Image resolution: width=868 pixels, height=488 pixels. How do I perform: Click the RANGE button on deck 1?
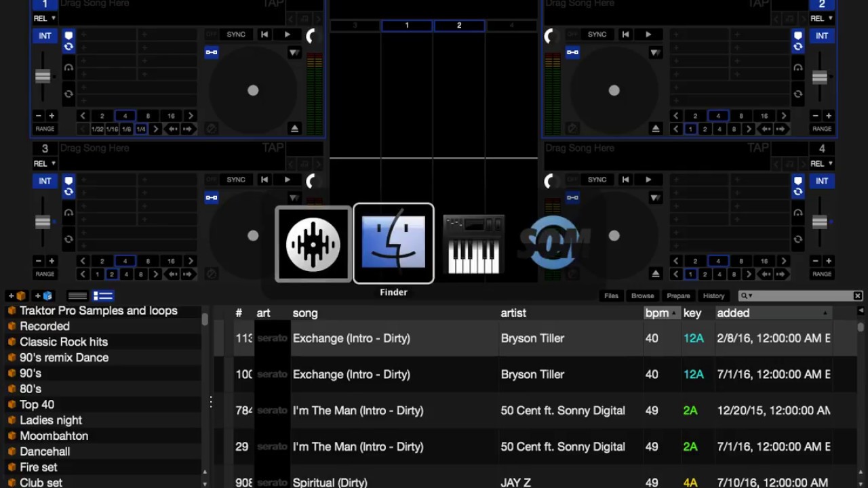tap(45, 129)
